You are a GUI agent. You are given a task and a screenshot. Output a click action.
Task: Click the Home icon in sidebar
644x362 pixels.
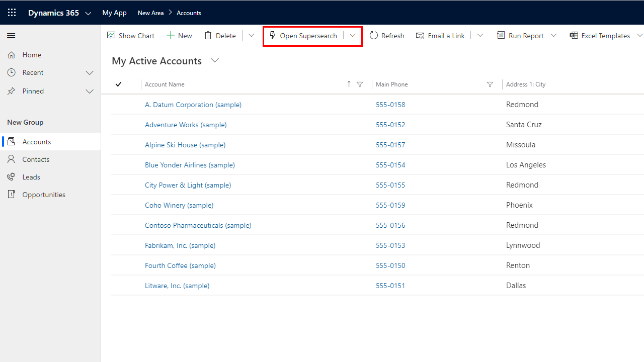pyautogui.click(x=11, y=55)
